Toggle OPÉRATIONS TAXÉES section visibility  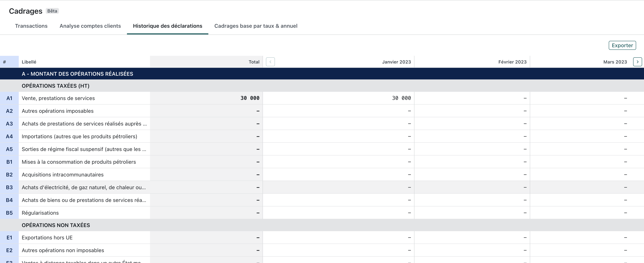coord(56,85)
